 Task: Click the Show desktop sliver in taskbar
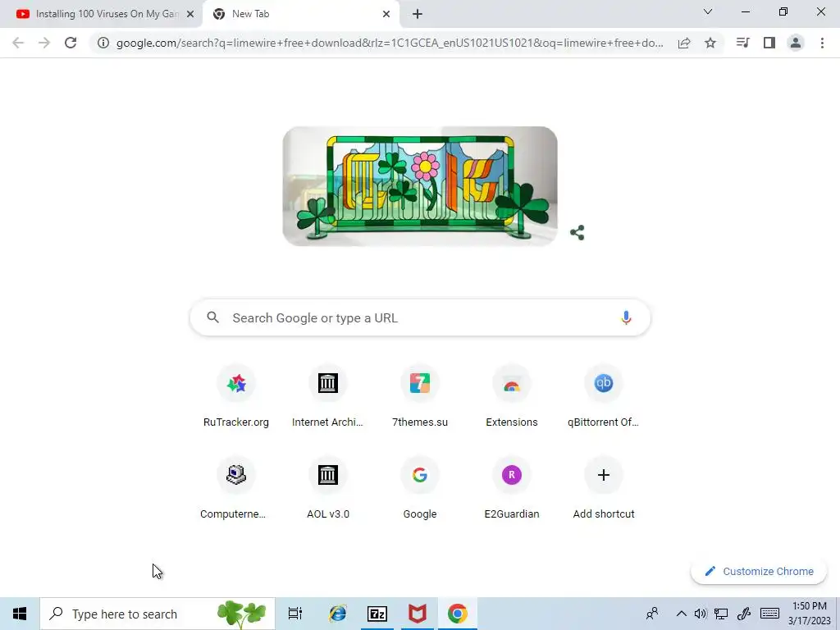click(838, 614)
